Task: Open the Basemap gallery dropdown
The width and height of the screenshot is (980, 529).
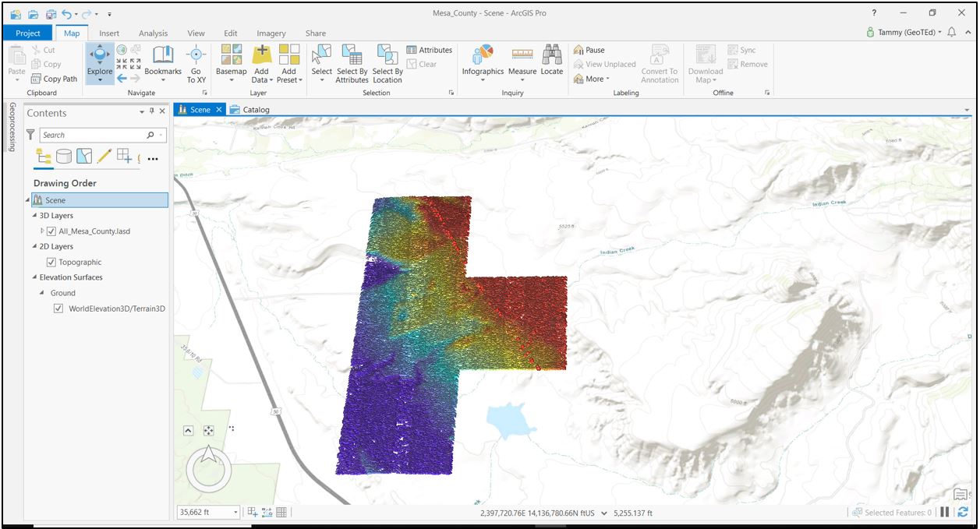Action: [x=231, y=62]
